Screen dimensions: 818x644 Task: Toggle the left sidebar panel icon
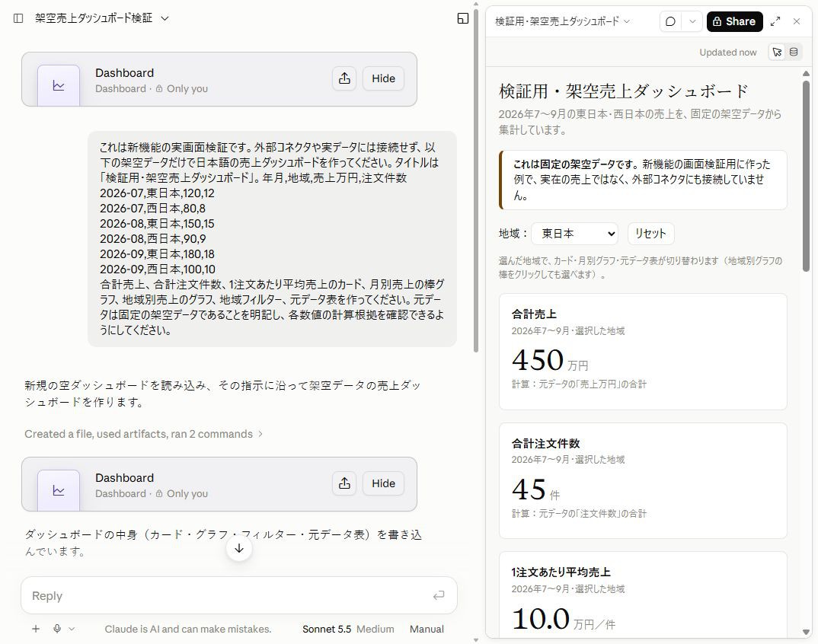point(18,18)
